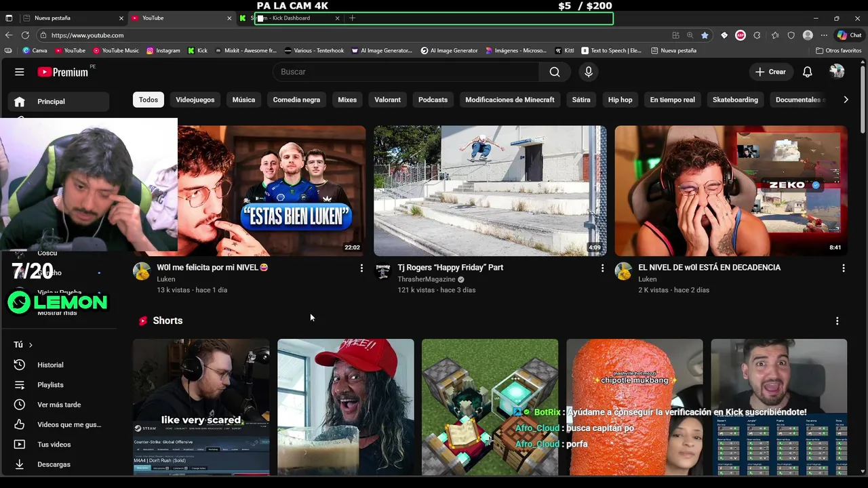The height and width of the screenshot is (488, 868).
Task: Open the Crear button
Action: click(770, 72)
